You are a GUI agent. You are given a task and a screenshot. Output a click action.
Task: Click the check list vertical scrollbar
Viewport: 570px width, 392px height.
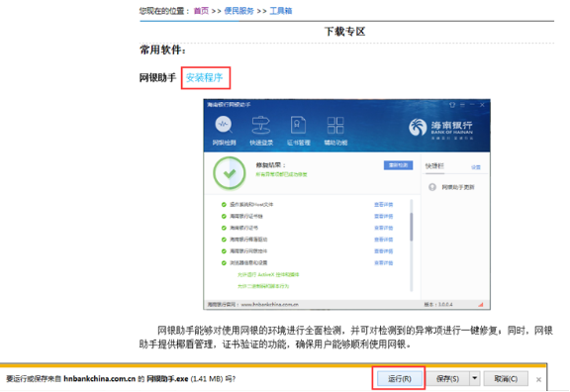411,245
